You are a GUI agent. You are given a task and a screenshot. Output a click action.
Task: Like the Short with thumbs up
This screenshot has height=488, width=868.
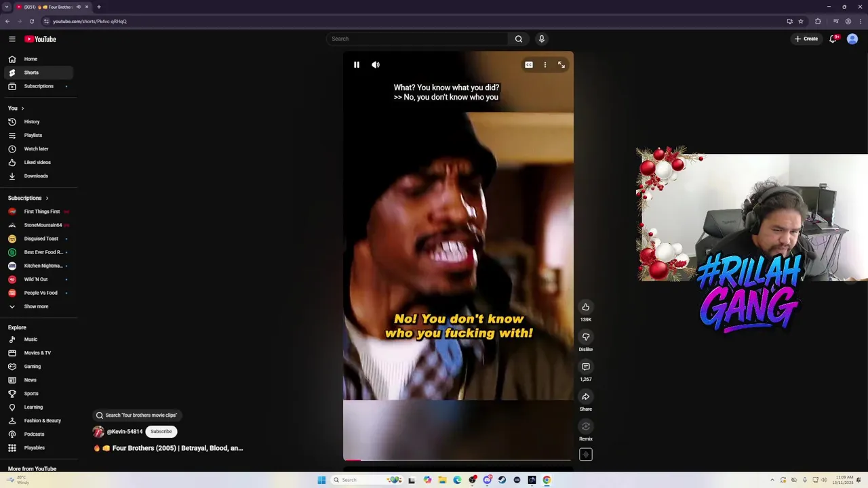tap(586, 307)
